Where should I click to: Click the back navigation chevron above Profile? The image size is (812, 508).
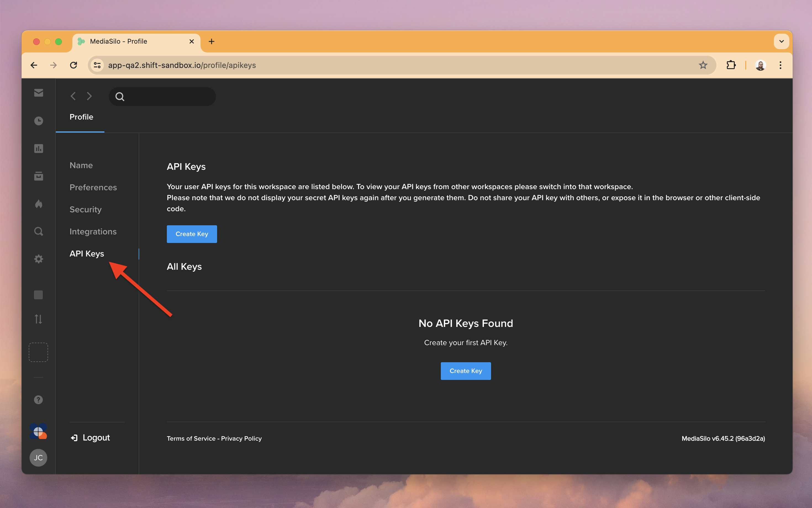click(73, 96)
